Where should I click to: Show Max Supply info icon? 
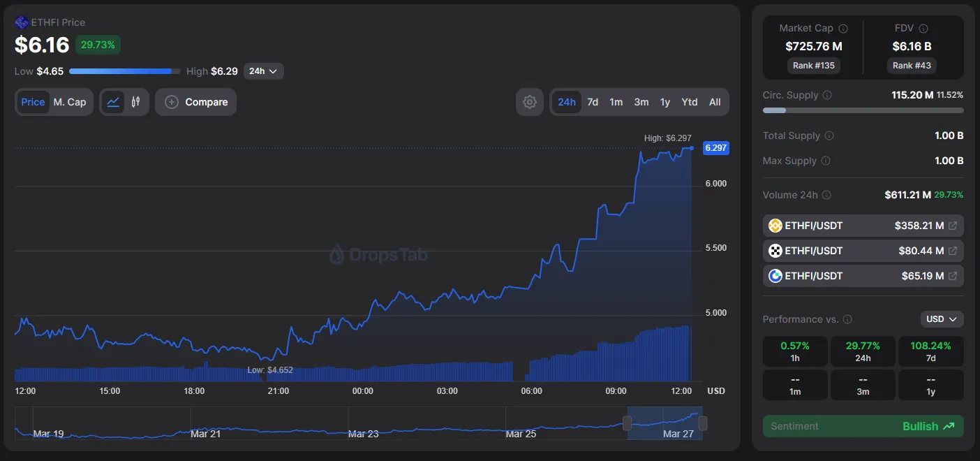point(826,161)
